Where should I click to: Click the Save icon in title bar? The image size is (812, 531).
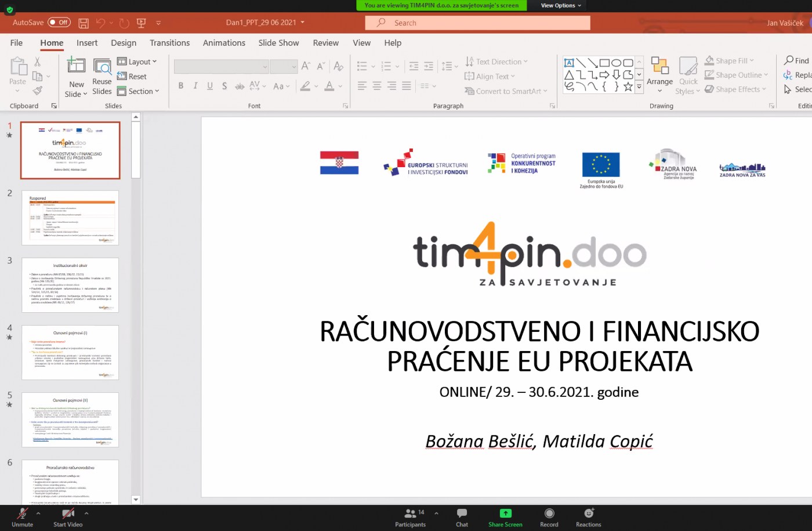(x=84, y=23)
